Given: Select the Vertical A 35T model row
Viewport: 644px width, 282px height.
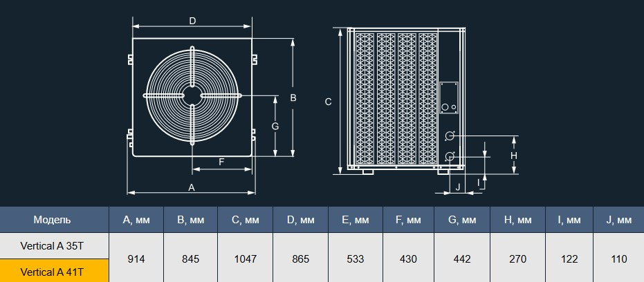Looking at the screenshot, I should (55, 245).
